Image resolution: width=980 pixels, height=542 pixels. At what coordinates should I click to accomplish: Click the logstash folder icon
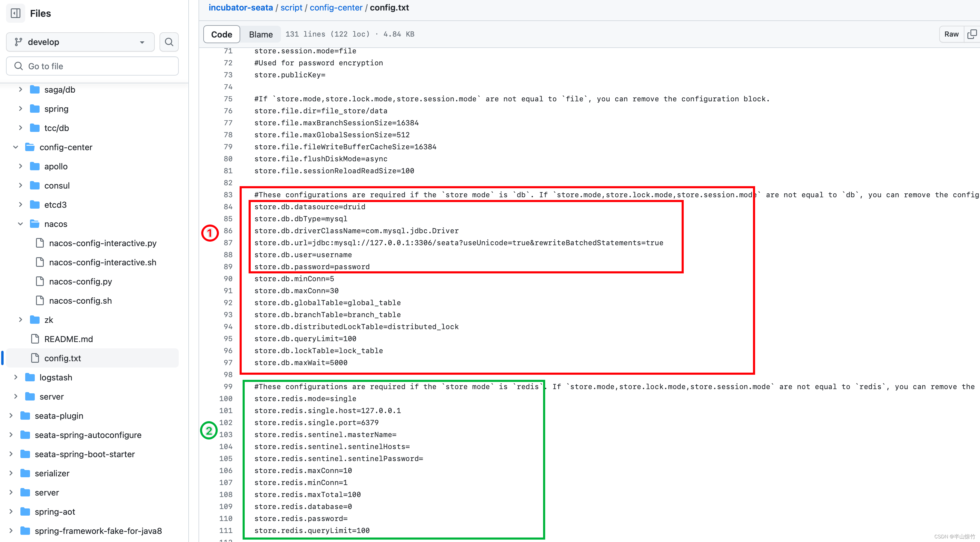[x=30, y=377]
